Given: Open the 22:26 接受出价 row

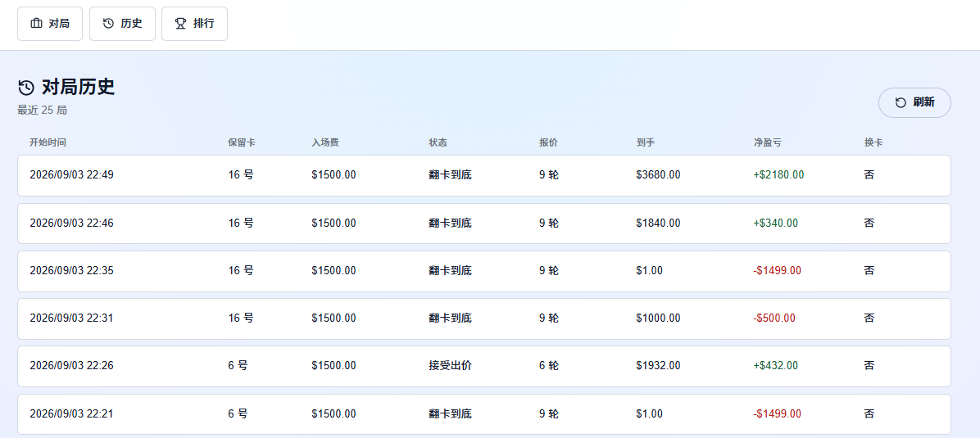Looking at the screenshot, I should pos(483,366).
